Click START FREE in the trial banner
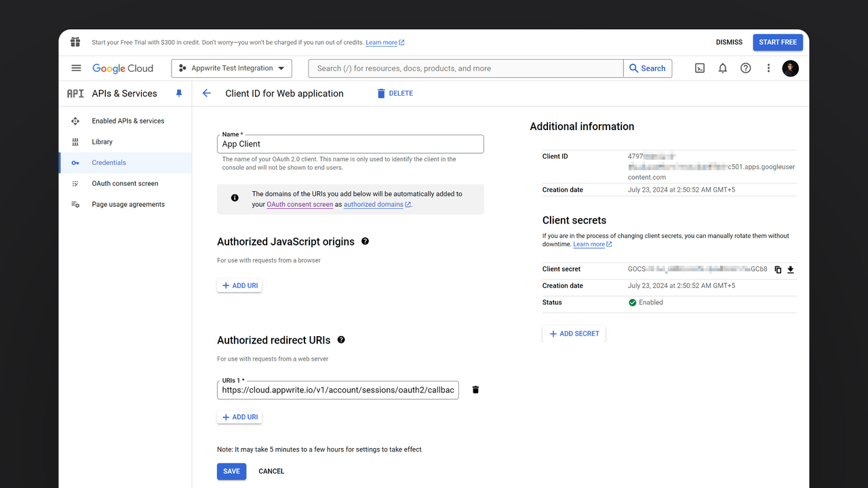 click(x=778, y=42)
